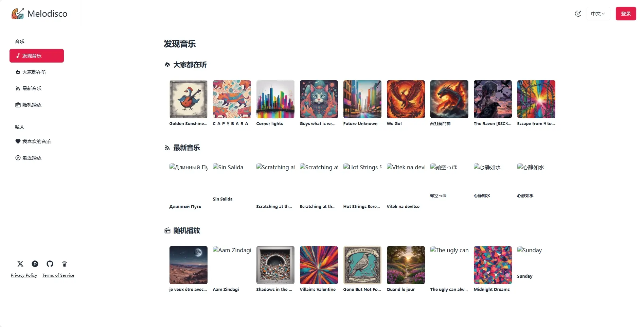Click the Melodisco logo icon
Screen dimensions: 644x327
click(x=18, y=14)
